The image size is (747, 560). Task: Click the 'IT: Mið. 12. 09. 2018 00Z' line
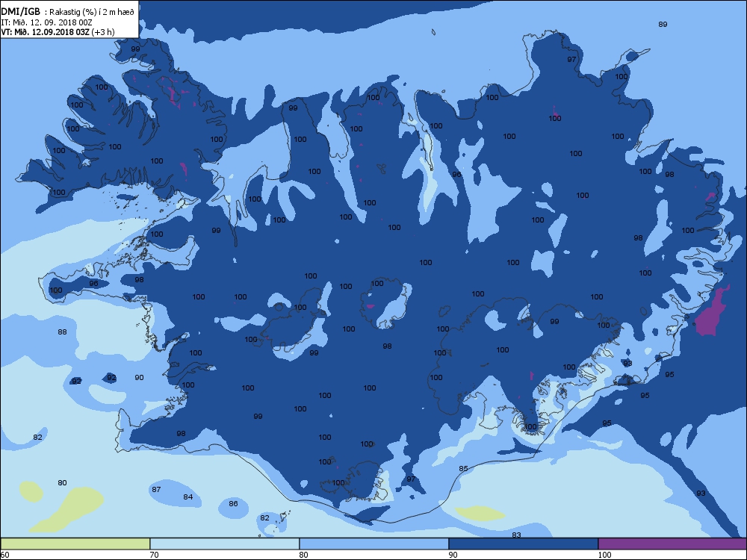[46, 22]
